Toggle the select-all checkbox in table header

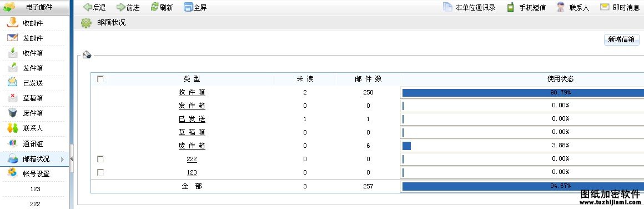(100, 78)
